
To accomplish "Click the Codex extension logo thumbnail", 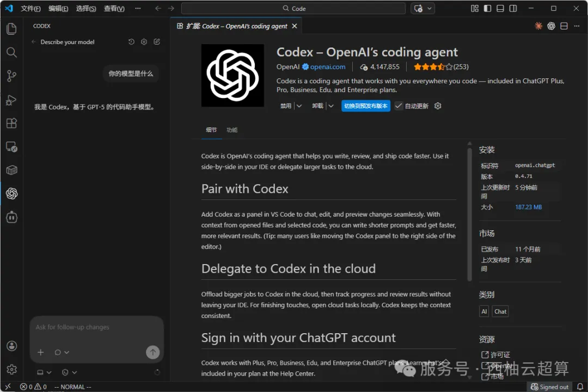I will click(x=232, y=75).
